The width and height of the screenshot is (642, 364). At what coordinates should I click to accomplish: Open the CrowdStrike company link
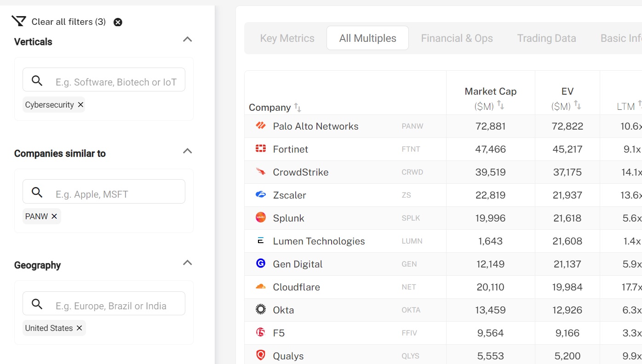(x=301, y=172)
